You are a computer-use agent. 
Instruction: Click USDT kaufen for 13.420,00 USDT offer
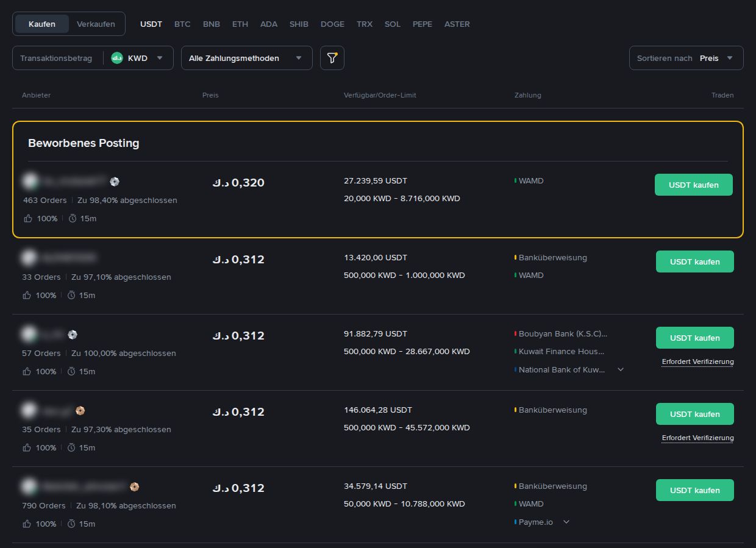tap(695, 262)
